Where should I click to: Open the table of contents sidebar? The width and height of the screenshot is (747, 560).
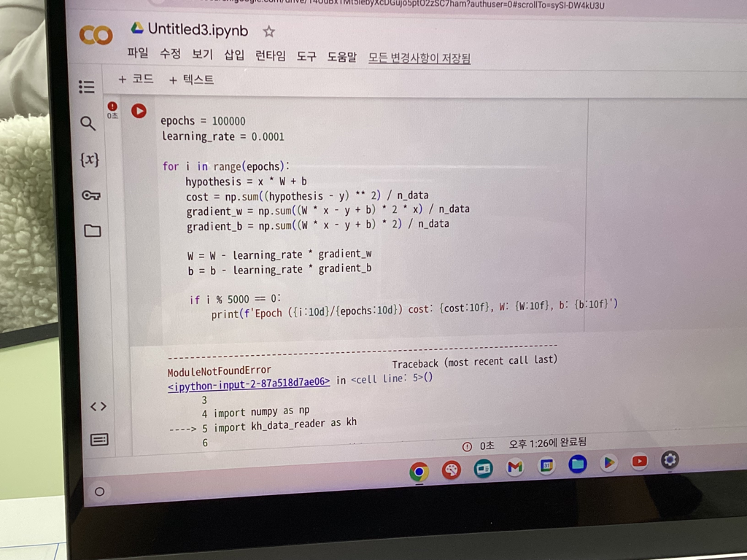tap(87, 87)
